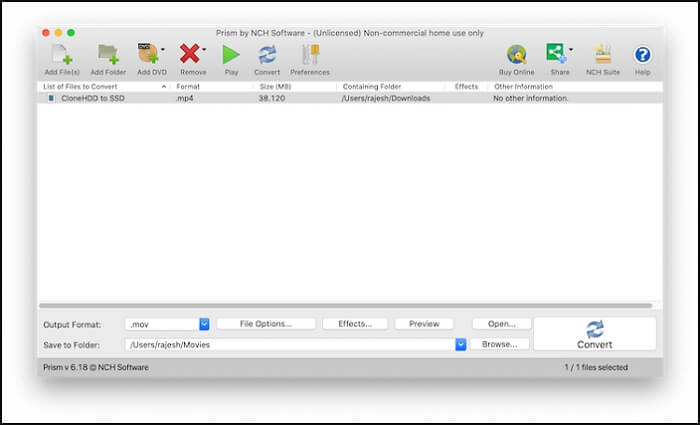
Task: Click the Add Folder toolbar icon
Action: click(x=107, y=55)
